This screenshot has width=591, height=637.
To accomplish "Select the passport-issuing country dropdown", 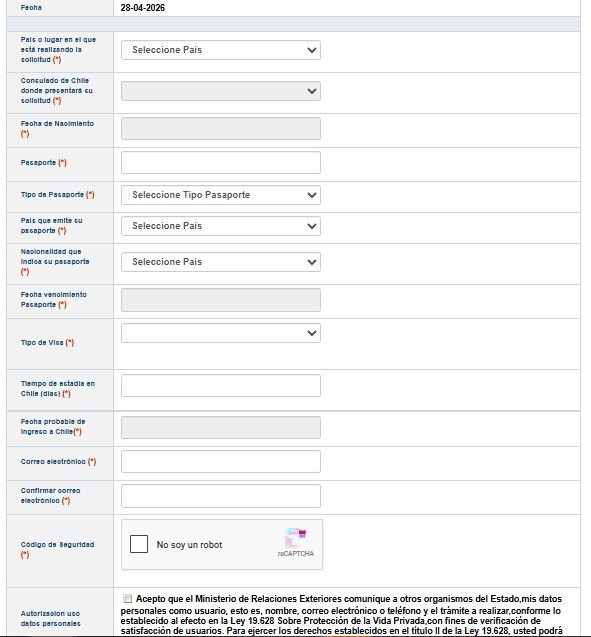I will tap(221, 226).
